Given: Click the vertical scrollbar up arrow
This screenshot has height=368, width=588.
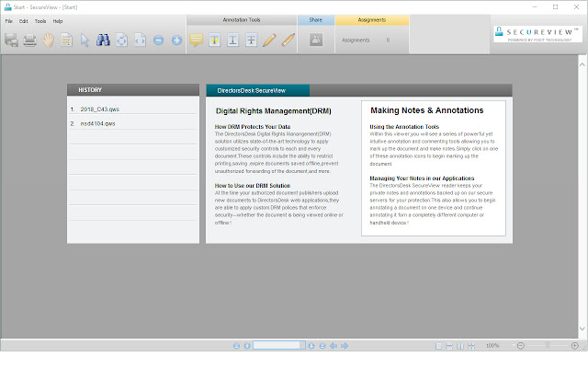Looking at the screenshot, I should click(x=582, y=64).
